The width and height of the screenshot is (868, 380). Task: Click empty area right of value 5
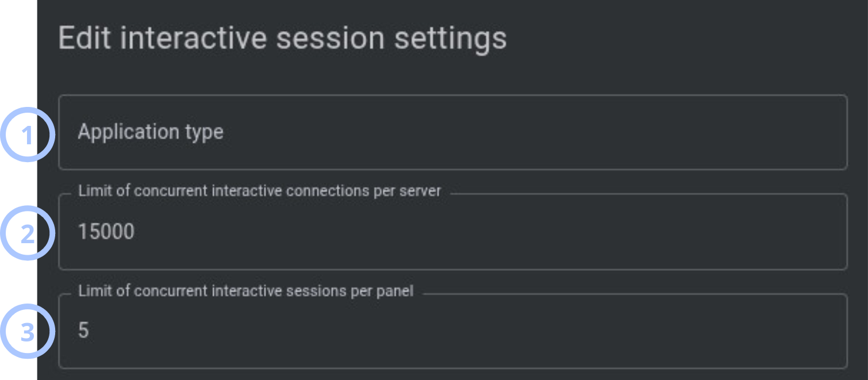click(466, 331)
